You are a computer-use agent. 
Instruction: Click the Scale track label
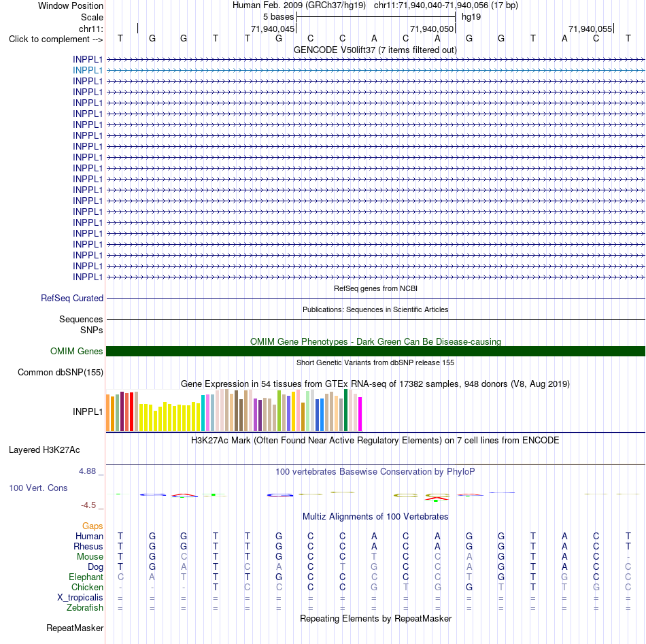click(92, 17)
